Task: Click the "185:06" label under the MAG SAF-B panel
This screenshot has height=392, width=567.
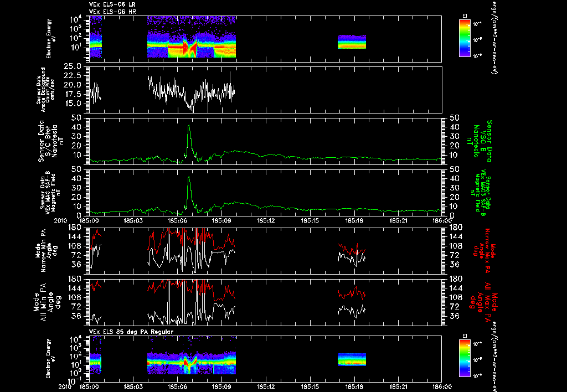Action: [177, 220]
